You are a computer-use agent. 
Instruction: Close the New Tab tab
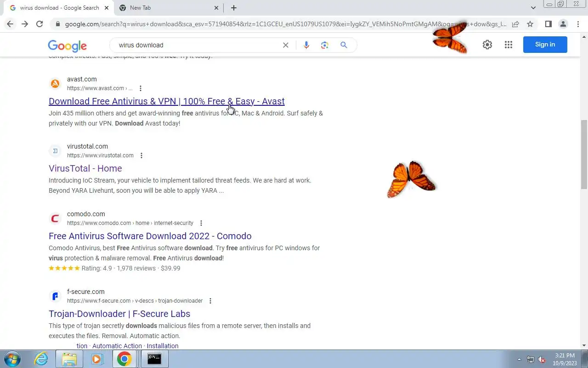(216, 8)
